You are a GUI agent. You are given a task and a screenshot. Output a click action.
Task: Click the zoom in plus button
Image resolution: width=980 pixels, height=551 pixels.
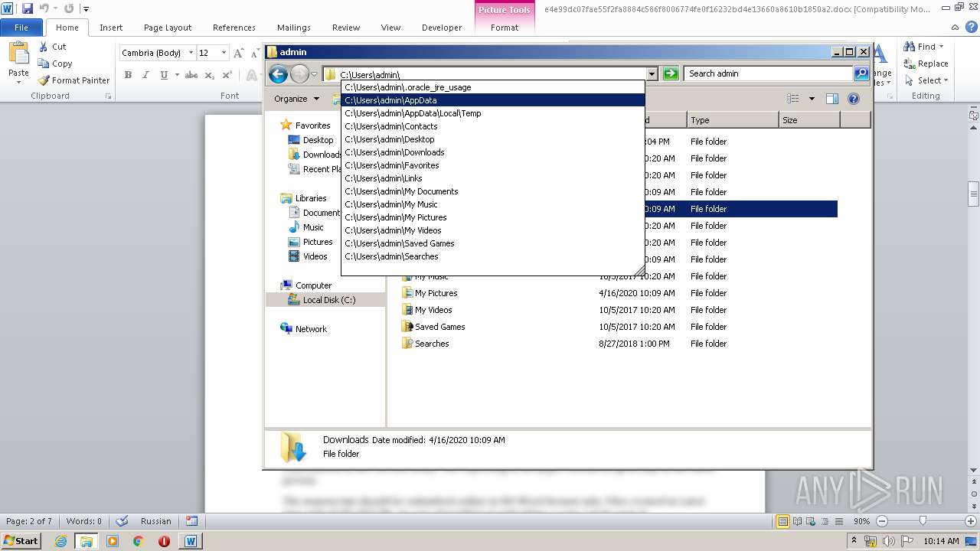[971, 521]
